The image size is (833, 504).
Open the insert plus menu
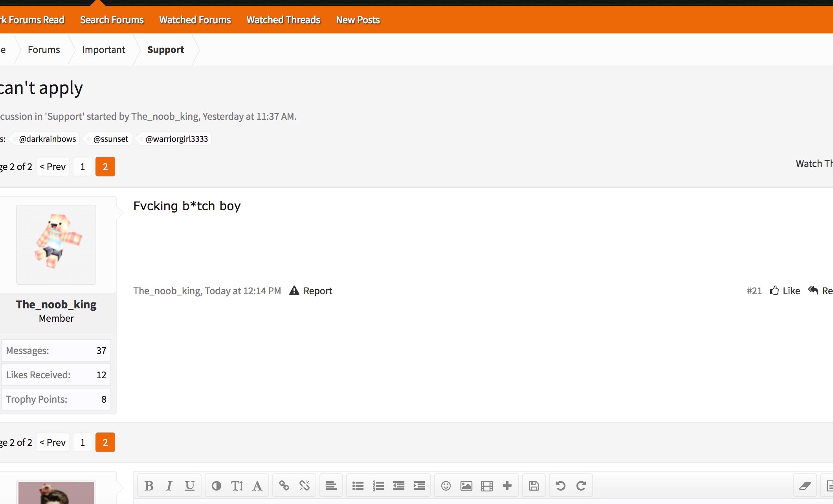(507, 486)
